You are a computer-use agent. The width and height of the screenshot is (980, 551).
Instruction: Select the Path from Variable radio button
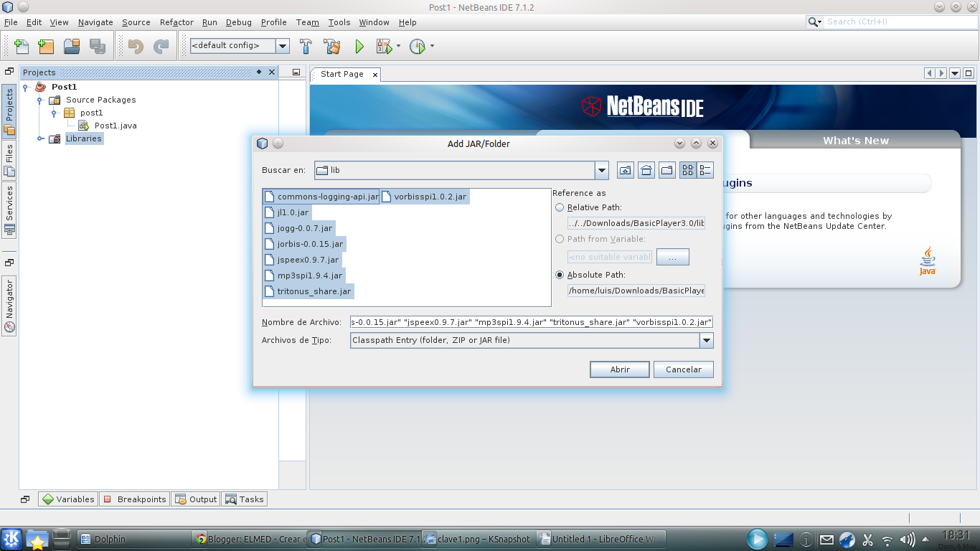559,239
